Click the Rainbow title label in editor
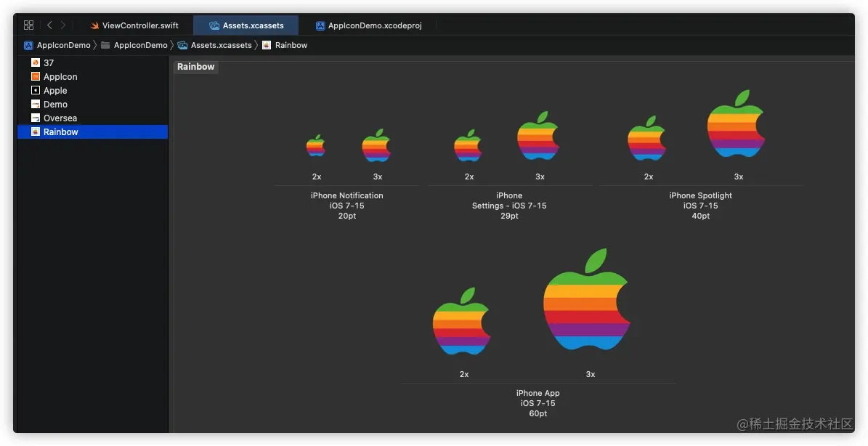 point(196,66)
